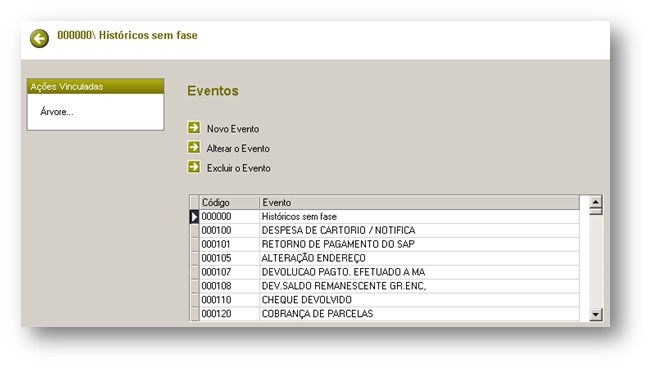Viewport: 652px width, 369px height.
Task: Select DESPESA DE CARTORIO / NOTIFICA event
Action: point(419,230)
